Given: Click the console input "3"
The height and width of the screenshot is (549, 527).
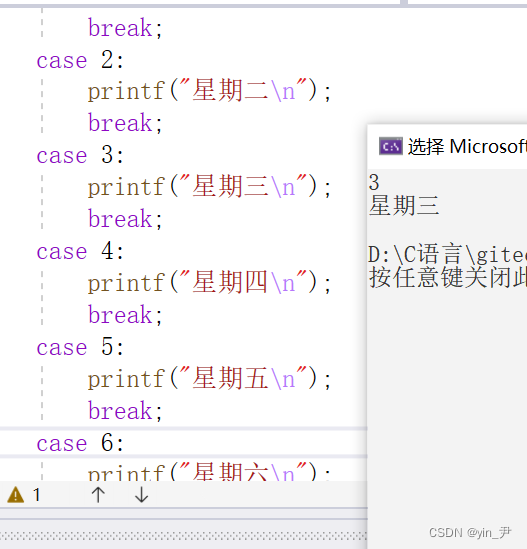Looking at the screenshot, I should tap(374, 182).
